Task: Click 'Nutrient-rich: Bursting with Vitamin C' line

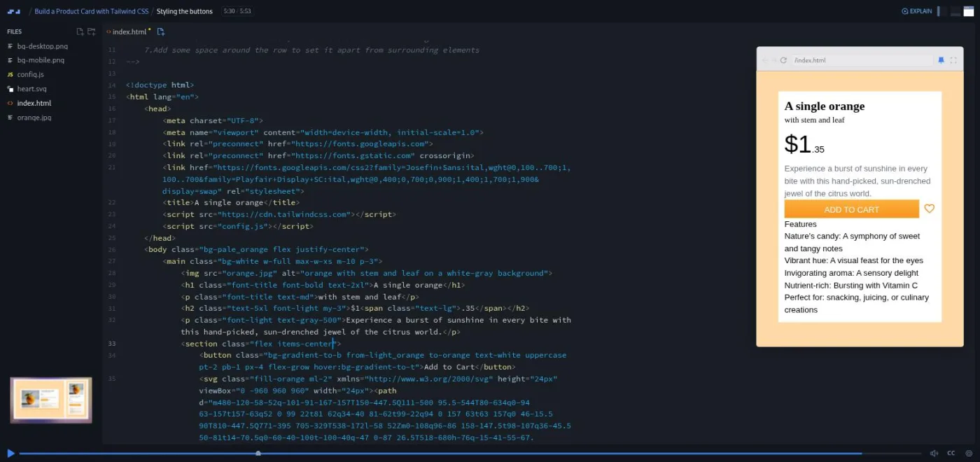Action: tap(850, 286)
